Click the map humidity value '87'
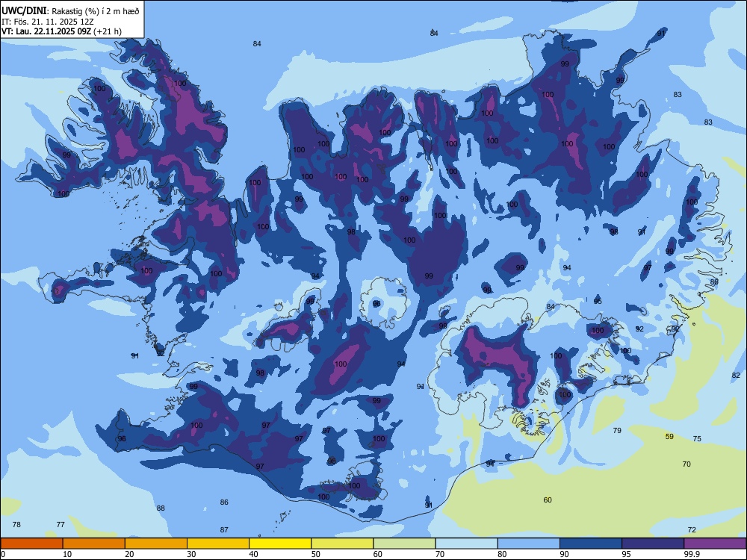Image resolution: width=747 pixels, height=560 pixels. (x=224, y=529)
